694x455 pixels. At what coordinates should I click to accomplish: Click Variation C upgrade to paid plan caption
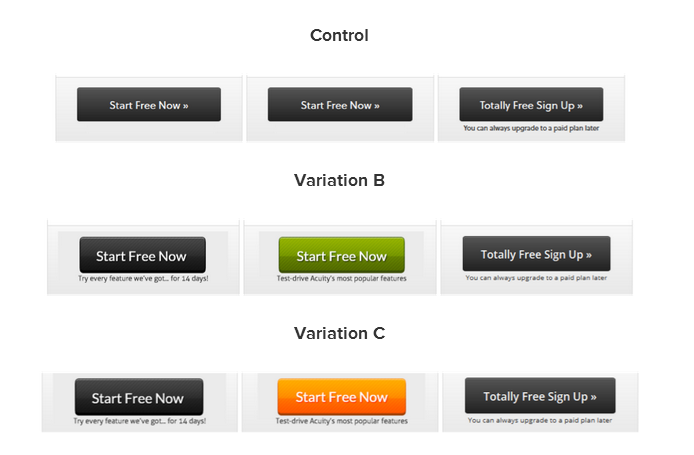tap(540, 420)
